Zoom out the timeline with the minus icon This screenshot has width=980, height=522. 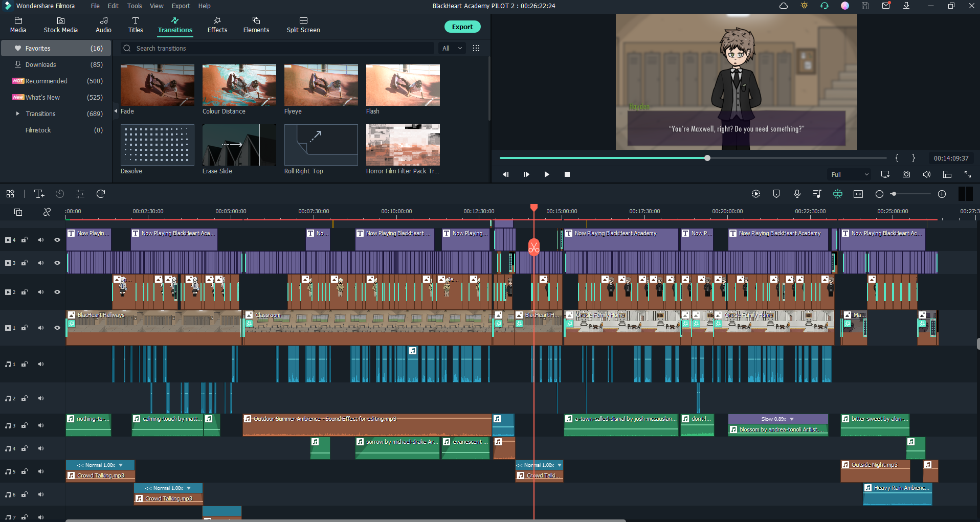(x=879, y=194)
